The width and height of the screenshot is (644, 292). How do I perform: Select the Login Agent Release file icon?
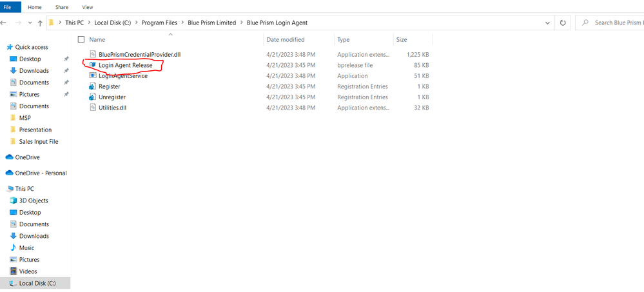(x=93, y=65)
